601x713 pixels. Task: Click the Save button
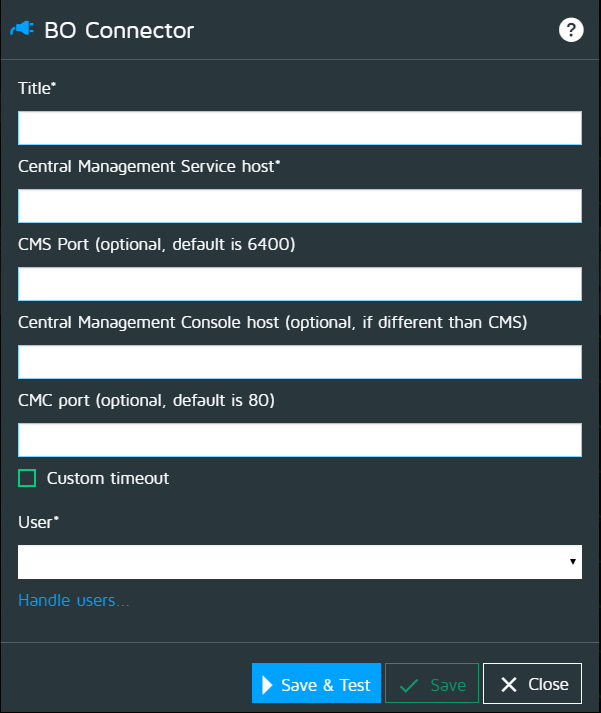point(432,685)
